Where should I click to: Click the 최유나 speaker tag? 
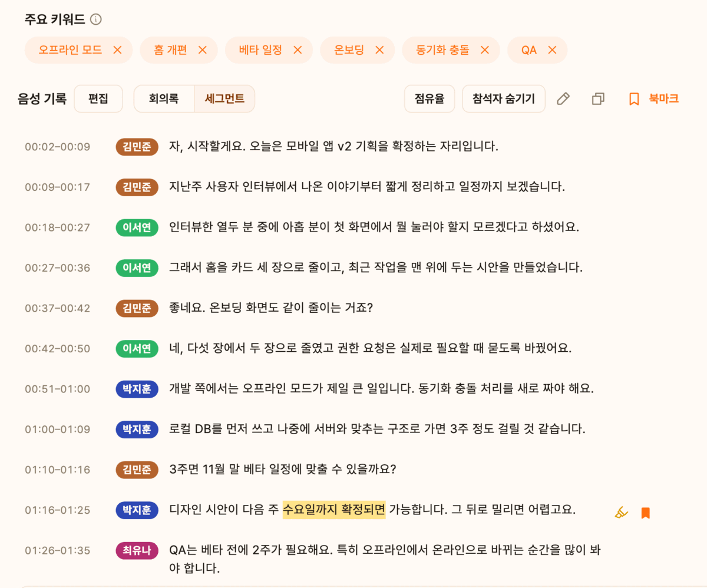pyautogui.click(x=137, y=550)
